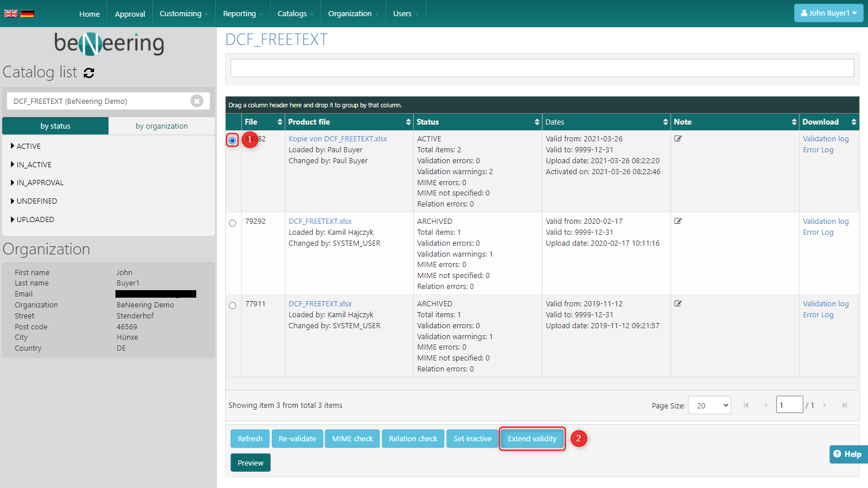Open the Page Size dropdown
The width and height of the screenshot is (868, 488).
[709, 406]
